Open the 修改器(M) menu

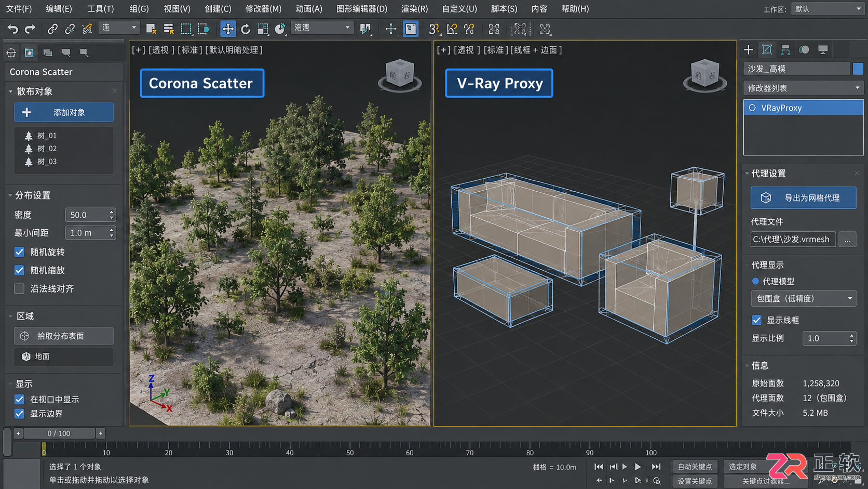point(263,9)
